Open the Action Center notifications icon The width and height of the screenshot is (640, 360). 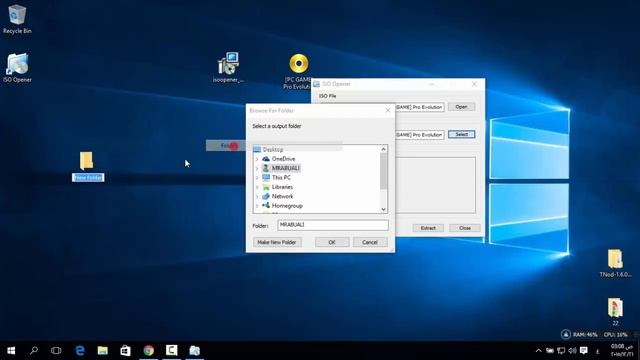tap(584, 351)
